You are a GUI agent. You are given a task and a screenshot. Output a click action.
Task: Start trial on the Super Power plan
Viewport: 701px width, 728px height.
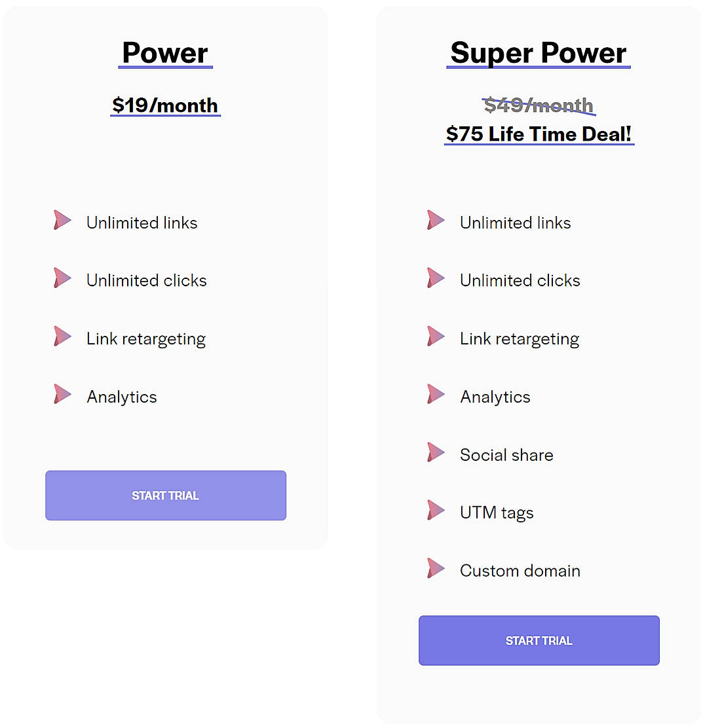pyautogui.click(x=539, y=640)
